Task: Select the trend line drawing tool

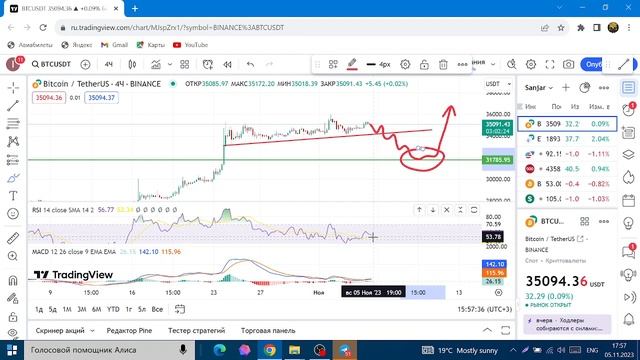Action: point(13,106)
